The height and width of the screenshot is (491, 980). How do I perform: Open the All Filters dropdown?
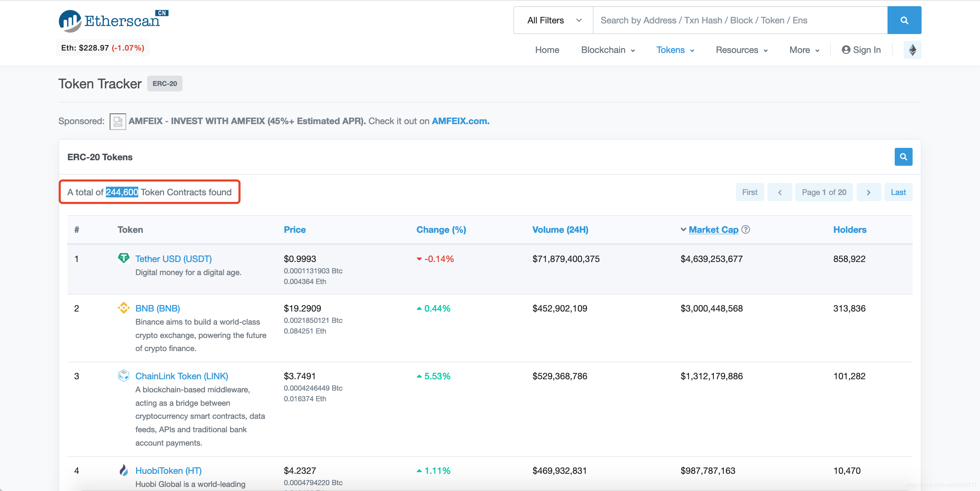pos(553,20)
